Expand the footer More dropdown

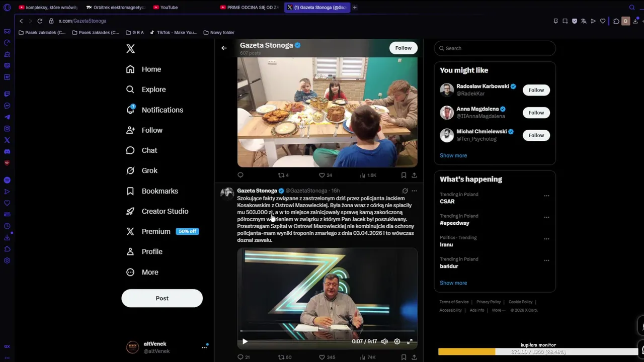pos(499,310)
